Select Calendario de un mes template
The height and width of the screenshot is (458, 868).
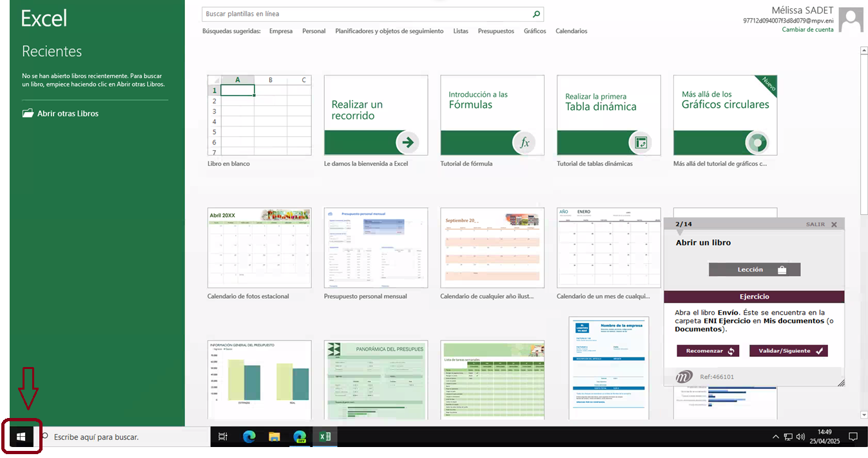coord(609,248)
